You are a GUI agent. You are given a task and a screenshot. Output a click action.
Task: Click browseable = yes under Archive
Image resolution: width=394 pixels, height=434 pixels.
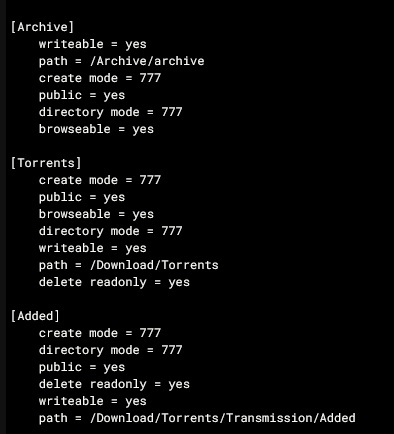point(96,129)
